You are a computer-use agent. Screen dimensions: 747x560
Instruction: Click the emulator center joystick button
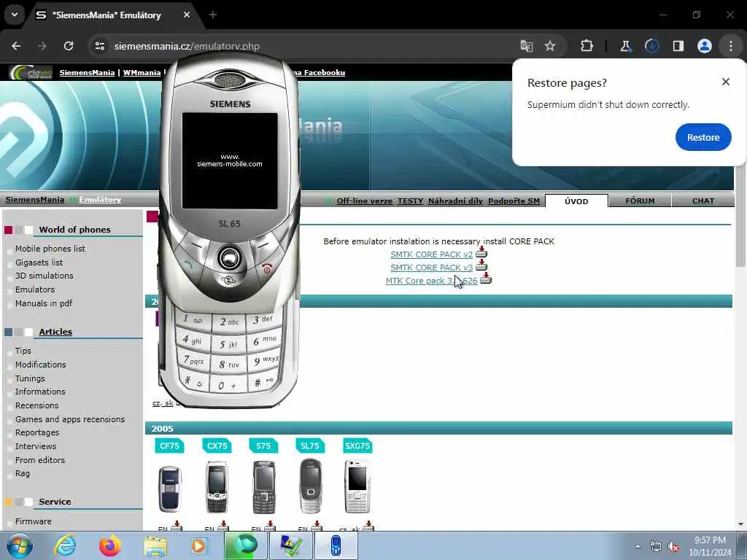230,257
